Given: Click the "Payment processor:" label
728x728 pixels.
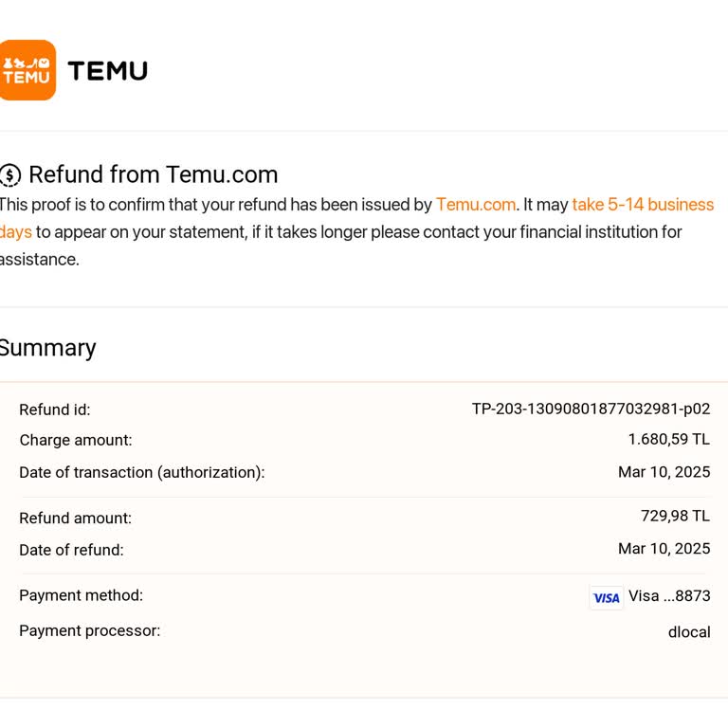Looking at the screenshot, I should tap(90, 630).
